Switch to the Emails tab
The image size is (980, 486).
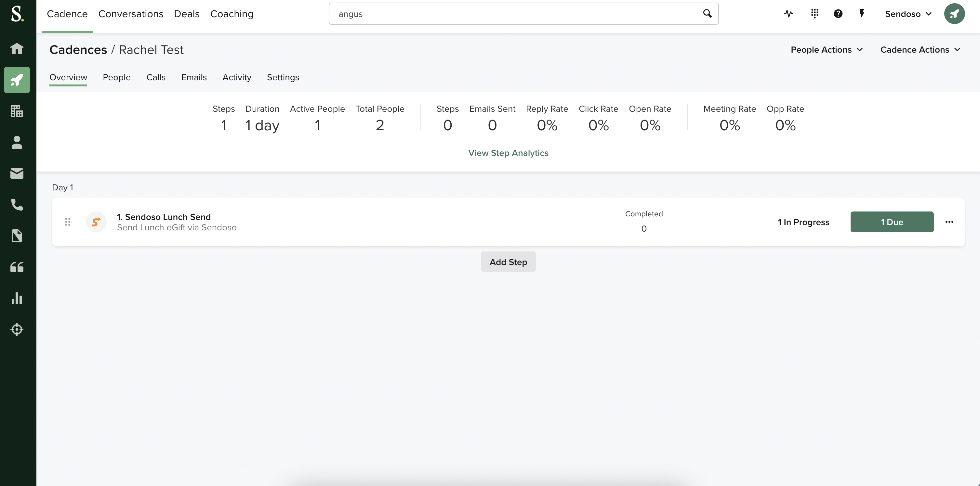[x=194, y=77]
